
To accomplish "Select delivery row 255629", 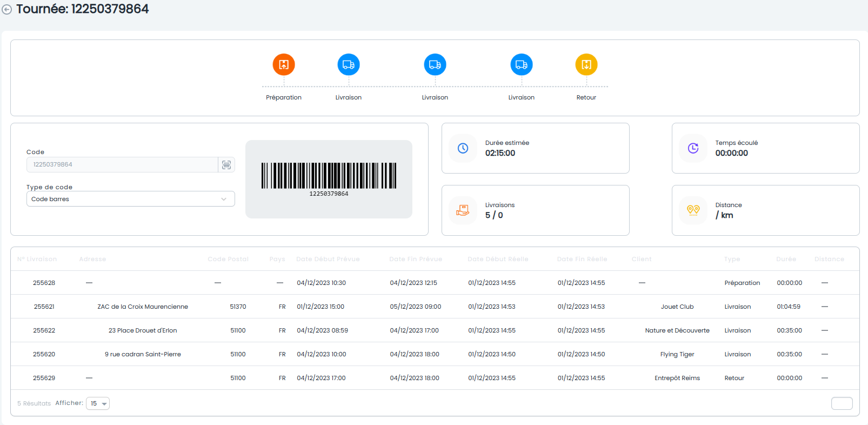I will (x=435, y=378).
